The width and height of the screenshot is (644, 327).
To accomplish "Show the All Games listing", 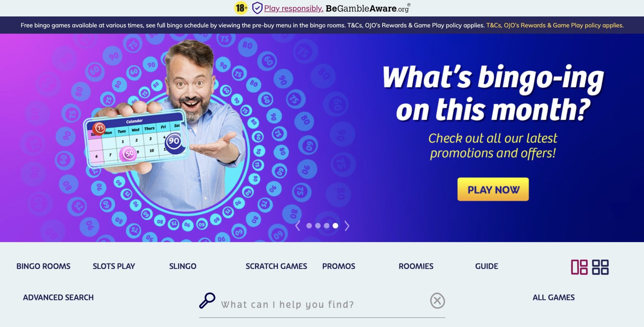I will (554, 297).
